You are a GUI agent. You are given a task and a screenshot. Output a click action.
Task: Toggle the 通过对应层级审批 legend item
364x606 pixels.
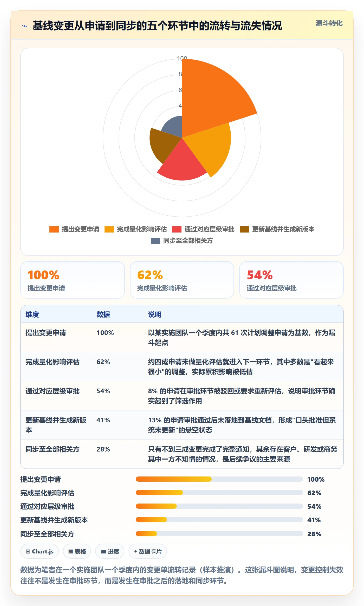coord(203,229)
